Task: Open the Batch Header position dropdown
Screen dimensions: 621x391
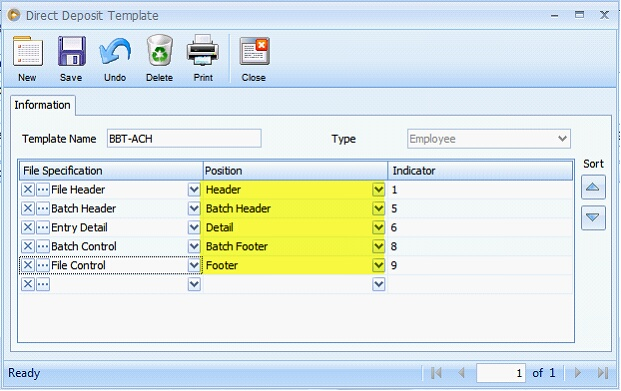Action: point(379,208)
